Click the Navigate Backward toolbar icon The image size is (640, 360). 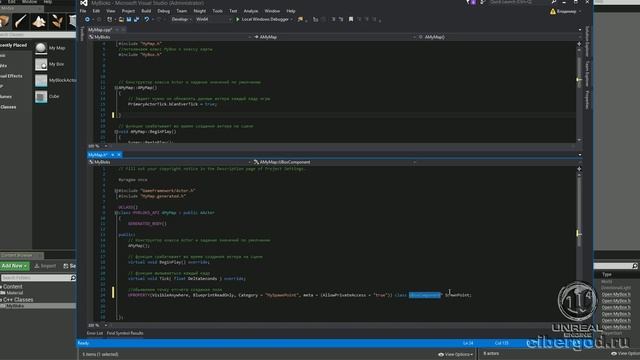pos(87,19)
